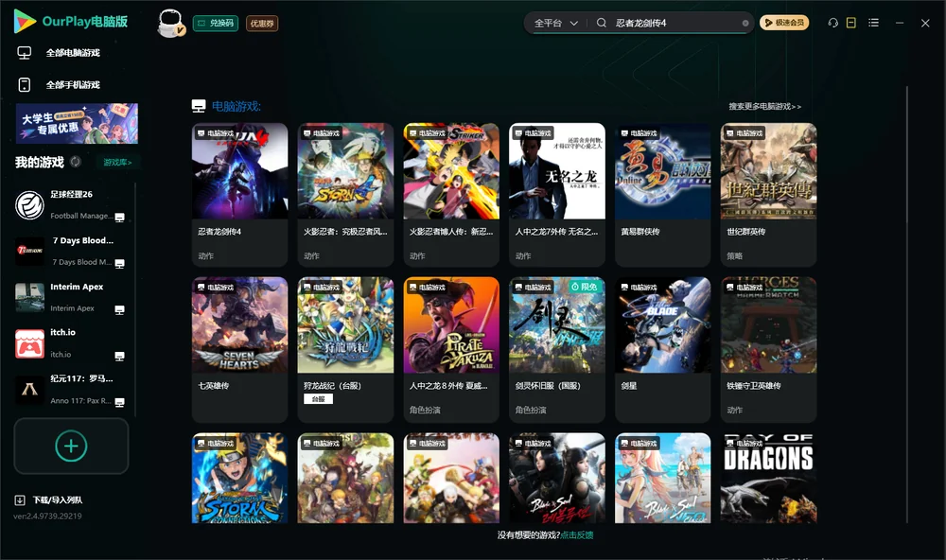Open the 人中之龙8外传 Pirate Yakuza card
The image size is (946, 560).
pos(451,349)
